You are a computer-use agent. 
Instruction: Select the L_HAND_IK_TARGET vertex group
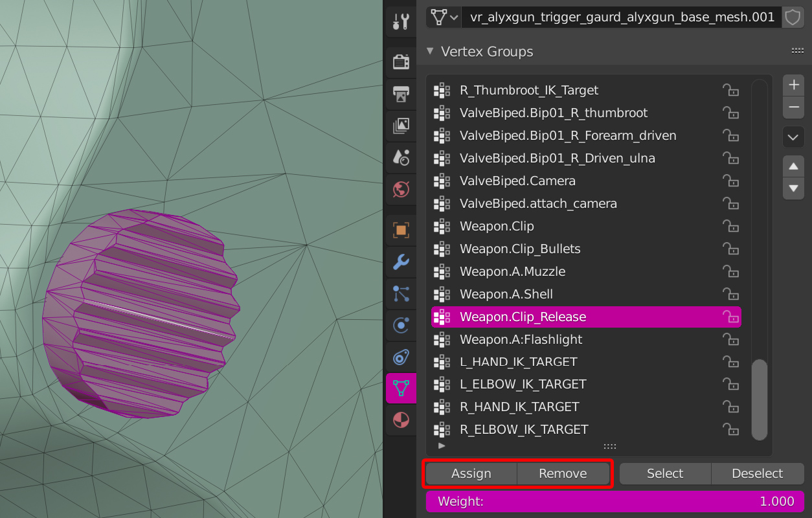(587, 361)
